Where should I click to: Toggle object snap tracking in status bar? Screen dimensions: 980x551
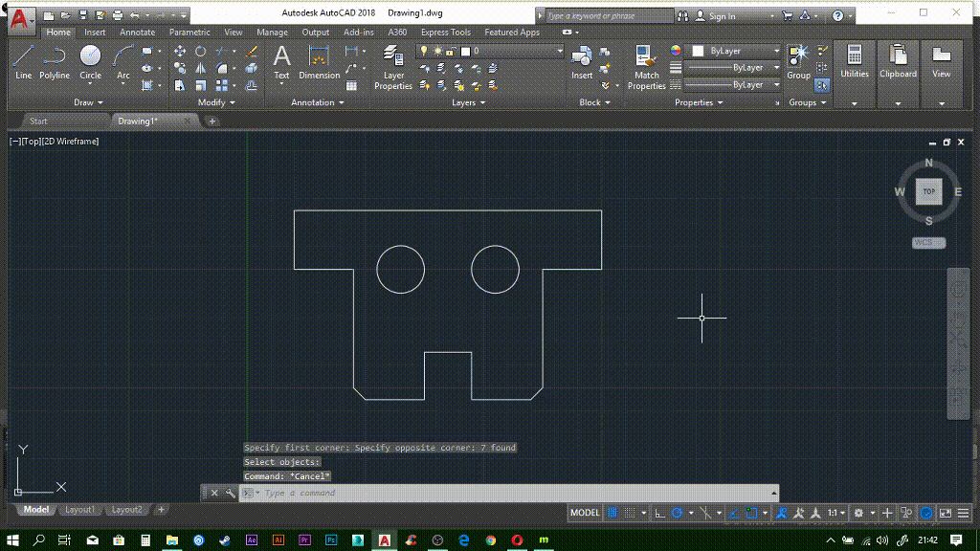coord(734,513)
